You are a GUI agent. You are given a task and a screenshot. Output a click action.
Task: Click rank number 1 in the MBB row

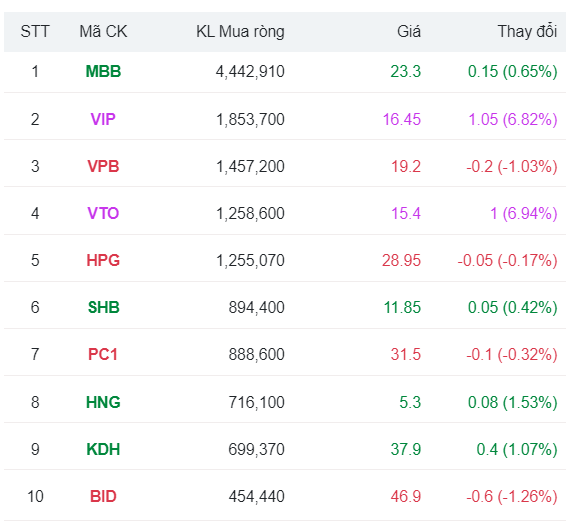click(x=35, y=72)
